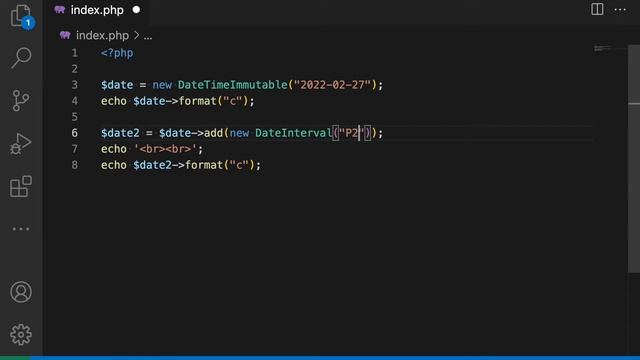Open the Manage gear menu

(21, 335)
